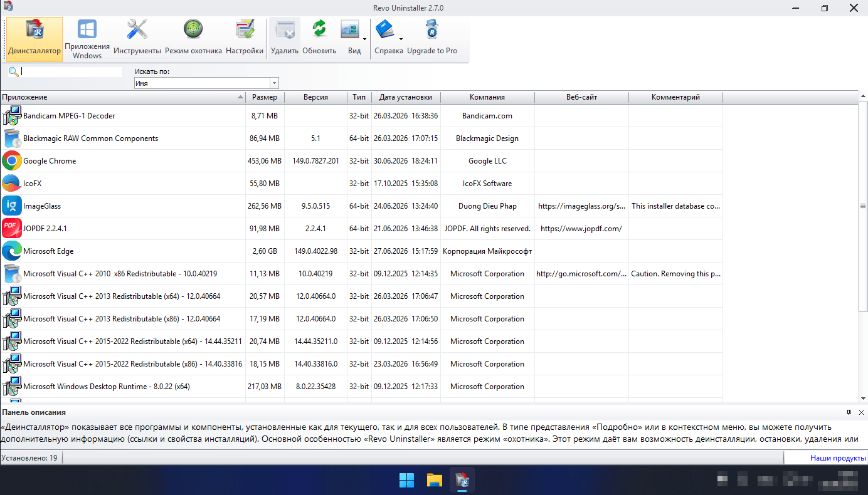Screen dimensions: 868x495
Task: Click the JOPDF 2.2.4.1 application name
Action: (45, 229)
